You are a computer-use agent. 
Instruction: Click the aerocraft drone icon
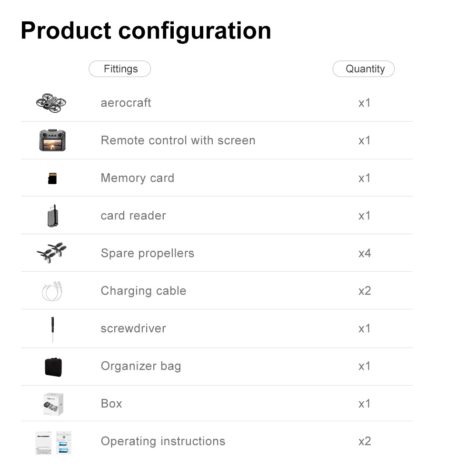pos(51,102)
